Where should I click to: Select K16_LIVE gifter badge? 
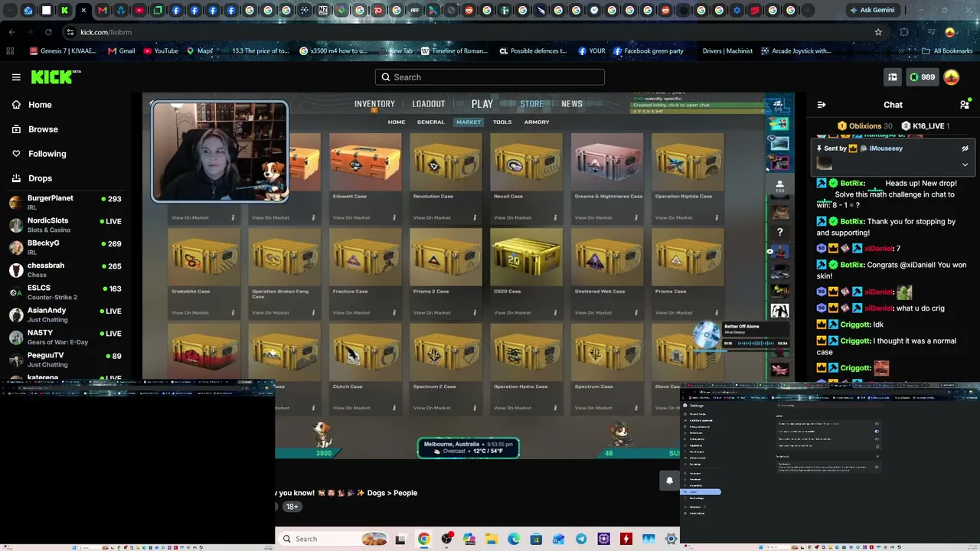click(925, 126)
